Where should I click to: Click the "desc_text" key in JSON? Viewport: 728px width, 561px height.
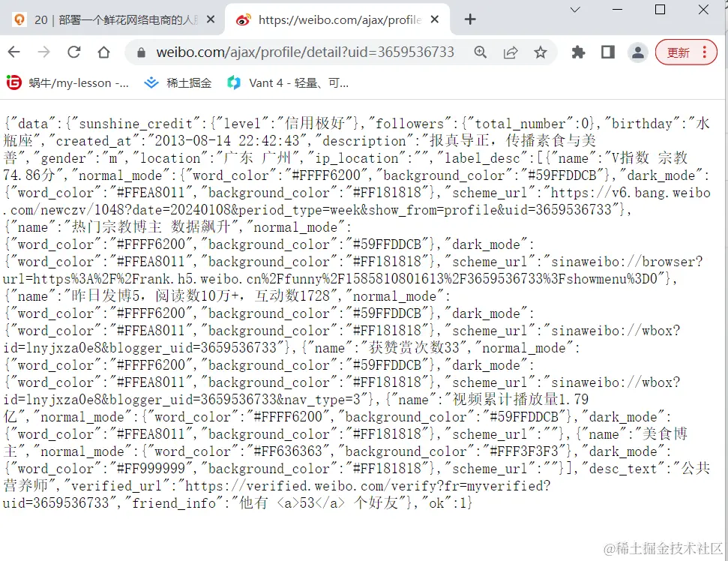622,469
